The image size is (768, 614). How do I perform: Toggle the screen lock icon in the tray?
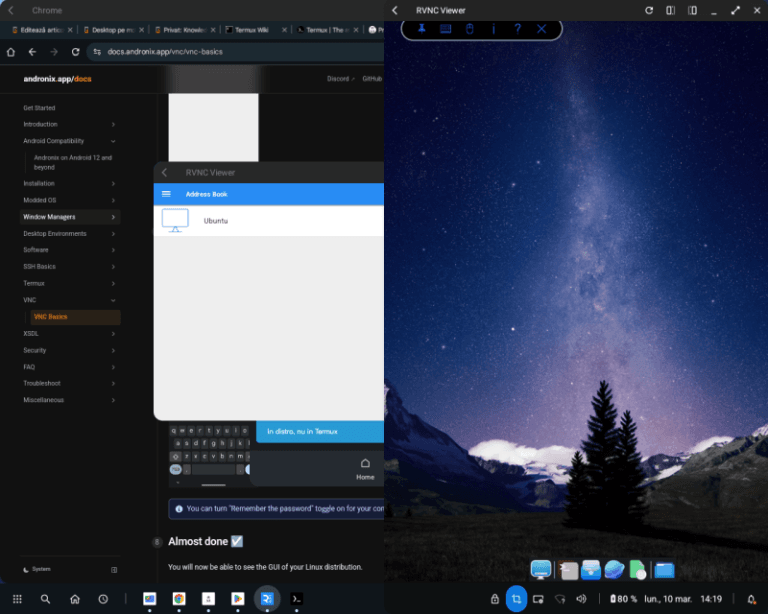click(x=494, y=599)
